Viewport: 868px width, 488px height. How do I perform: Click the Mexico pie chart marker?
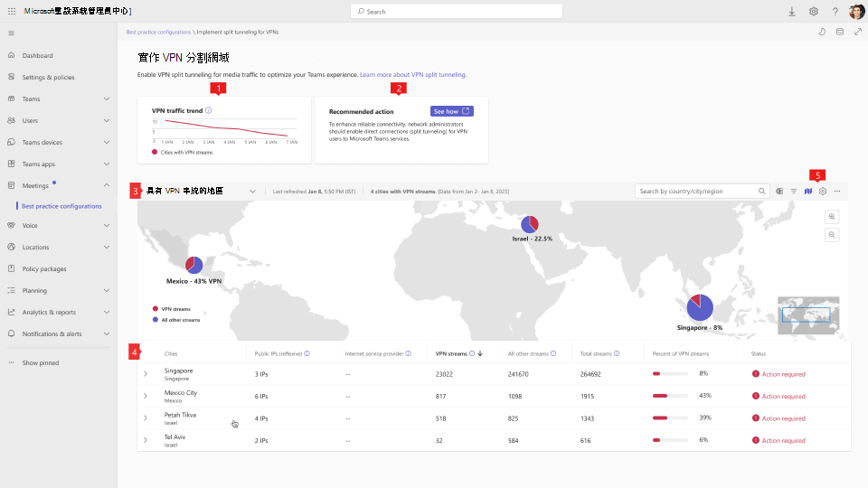(193, 265)
